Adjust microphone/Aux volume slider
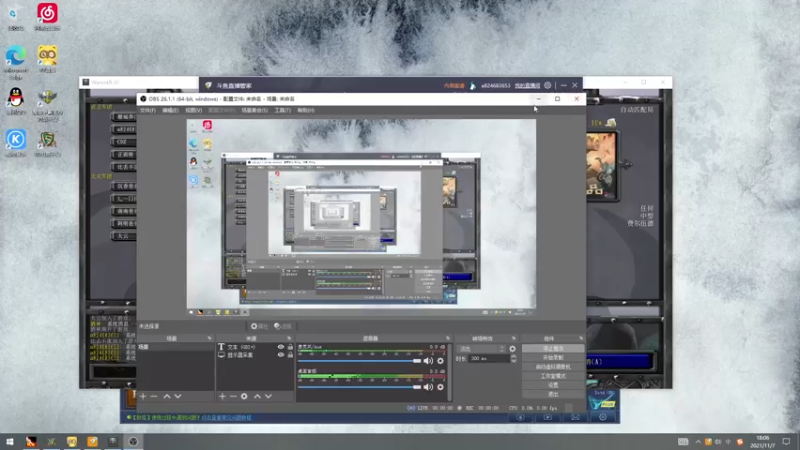This screenshot has height=450, width=800. coord(360,361)
